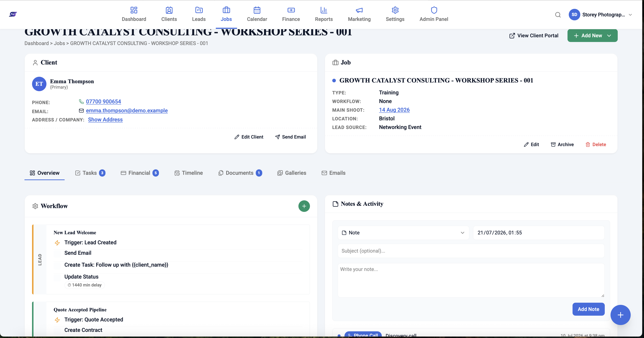This screenshot has width=644, height=338.
Task: Click the 14 Aug 2026 shoot date link
Action: (394, 110)
